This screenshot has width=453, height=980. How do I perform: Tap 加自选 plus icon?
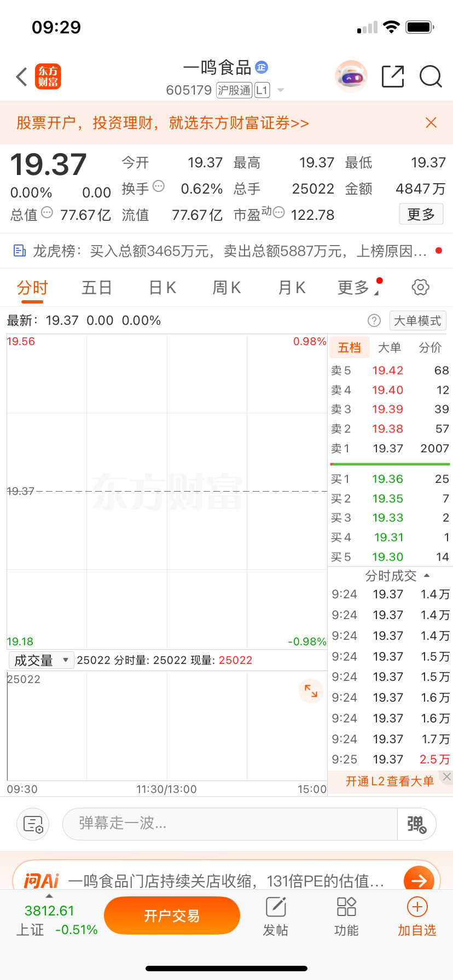click(417, 917)
